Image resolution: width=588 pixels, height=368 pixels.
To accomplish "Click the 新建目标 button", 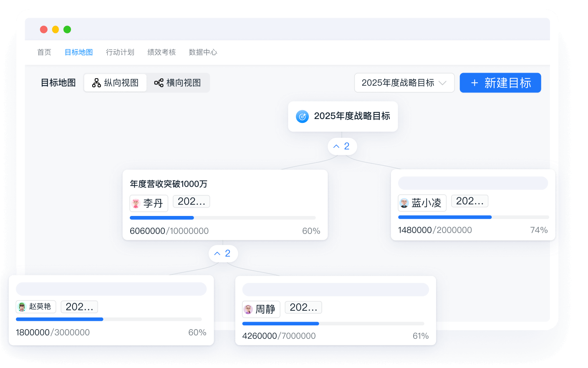I will 500,83.
